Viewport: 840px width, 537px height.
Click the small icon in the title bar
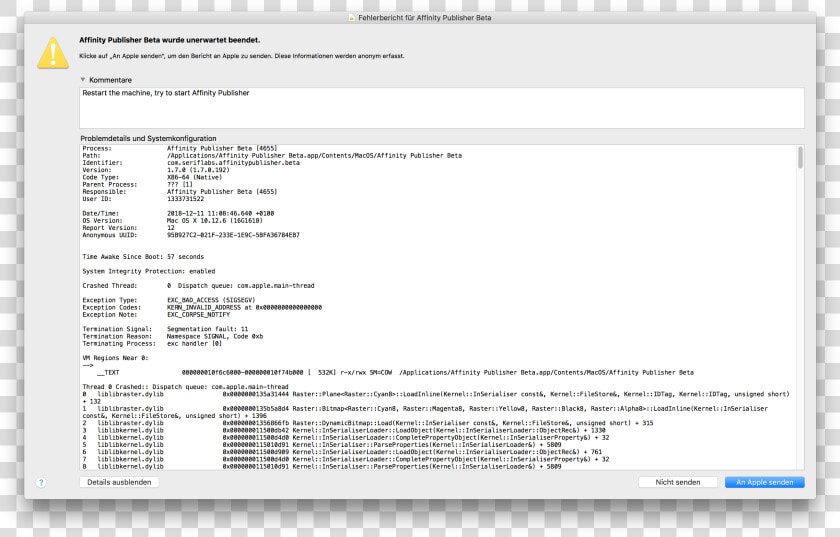click(x=351, y=18)
